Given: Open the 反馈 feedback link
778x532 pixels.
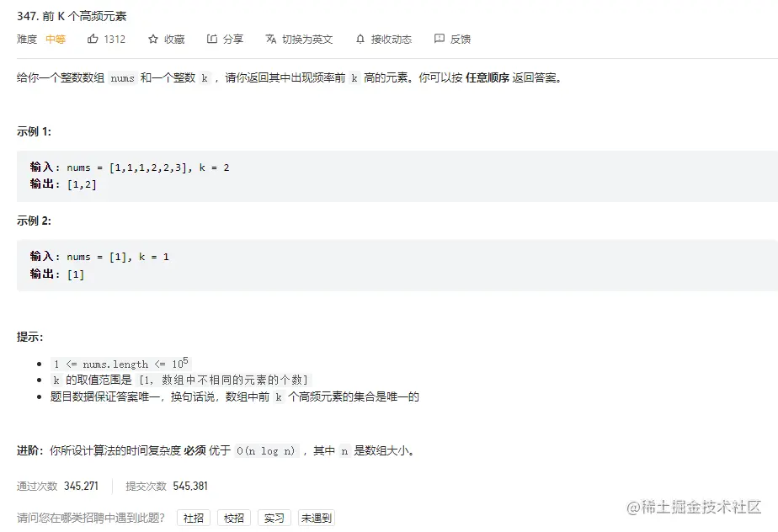Looking at the screenshot, I should pos(460,40).
